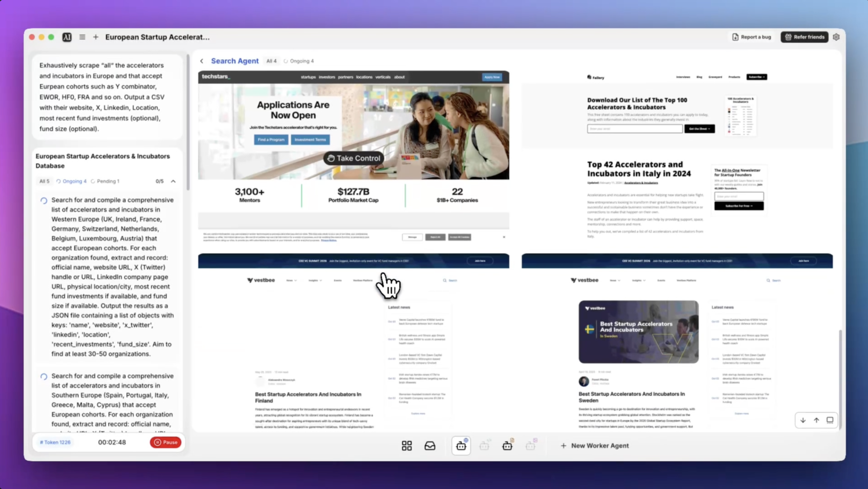The width and height of the screenshot is (868, 489).
Task: Click the timer 00:02:48
Action: [112, 442]
